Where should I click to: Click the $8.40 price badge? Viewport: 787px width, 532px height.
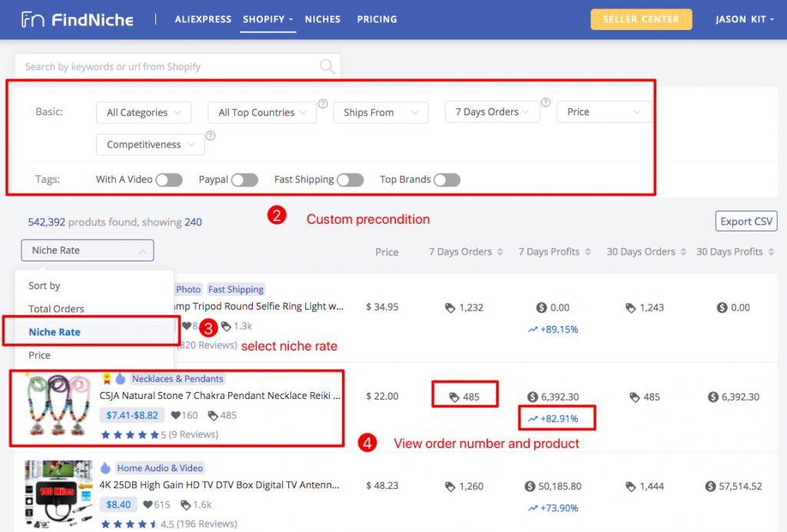(x=118, y=505)
